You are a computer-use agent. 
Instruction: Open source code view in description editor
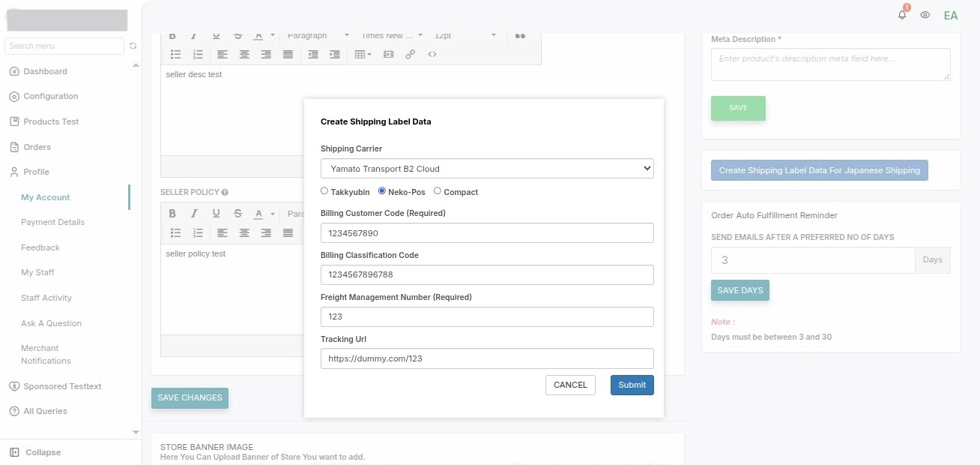point(432,54)
